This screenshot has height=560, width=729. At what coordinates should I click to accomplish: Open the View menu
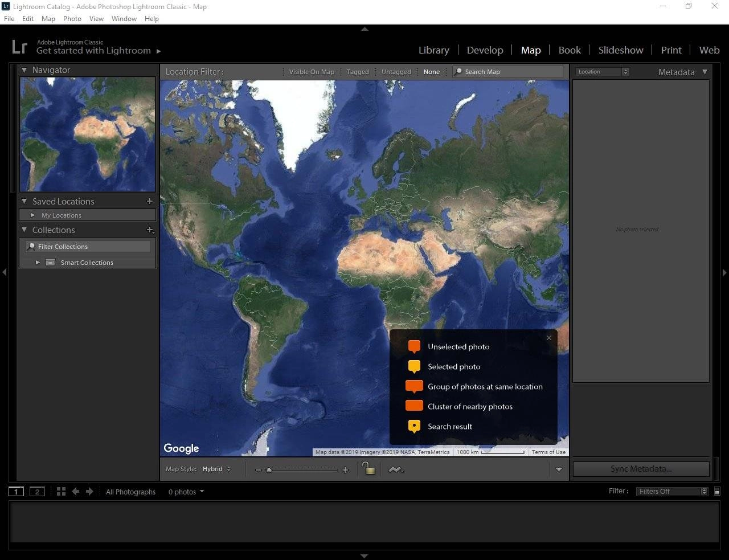coord(97,18)
